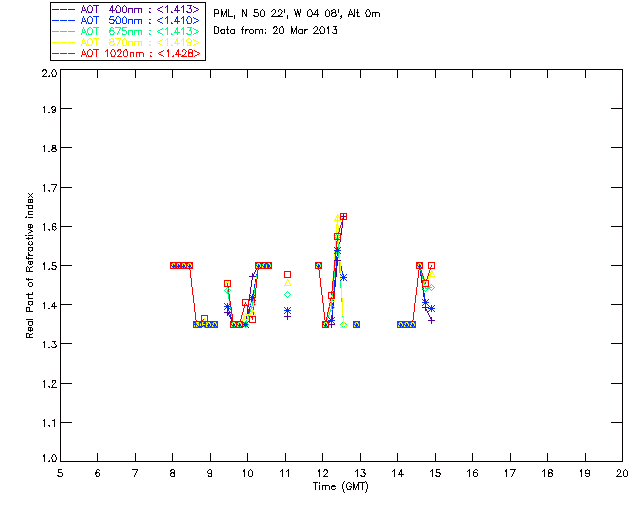Click the yellow triangle marker at hour 11
Screen dimensions: 640x512
[x=287, y=283]
